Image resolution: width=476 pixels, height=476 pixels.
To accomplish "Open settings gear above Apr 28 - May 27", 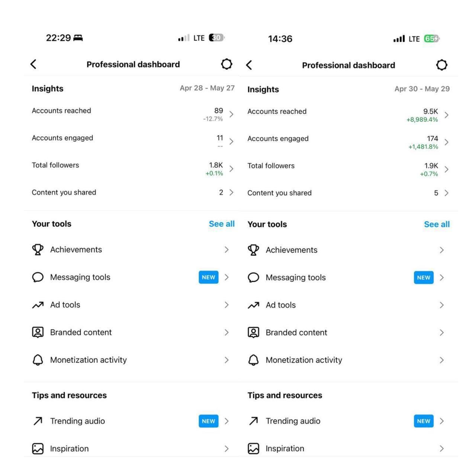I will (226, 64).
